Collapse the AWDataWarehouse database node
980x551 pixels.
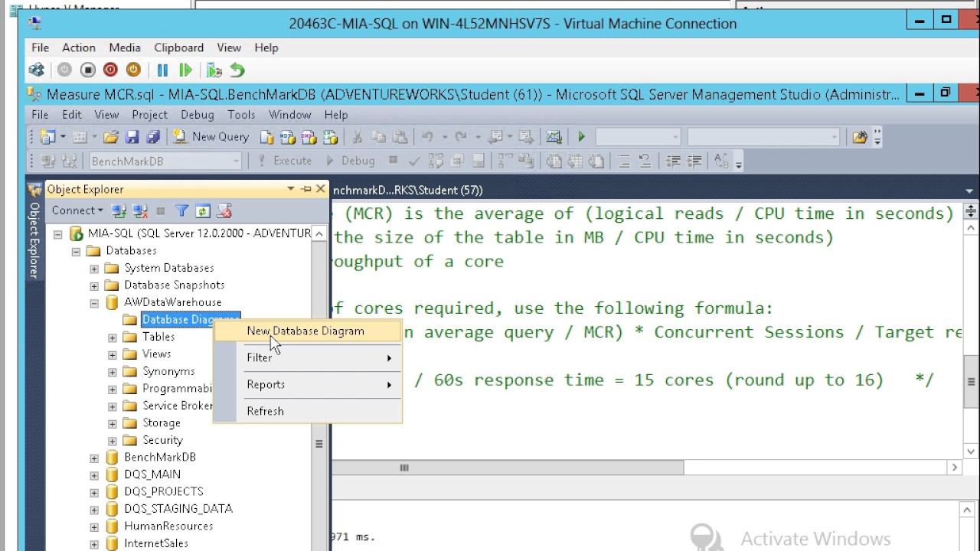[94, 302]
